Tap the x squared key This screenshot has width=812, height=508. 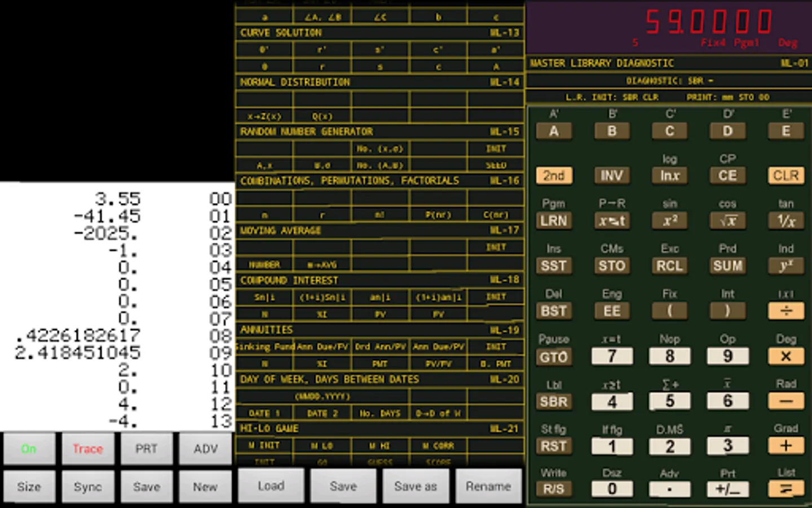[670, 221]
